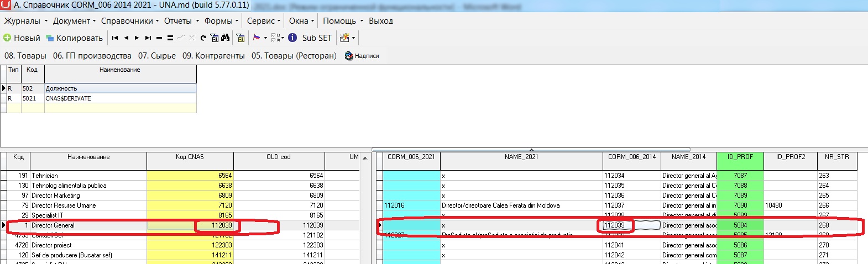Open the Журналы menu
Image resolution: width=868 pixels, height=264 pixels.
25,21
